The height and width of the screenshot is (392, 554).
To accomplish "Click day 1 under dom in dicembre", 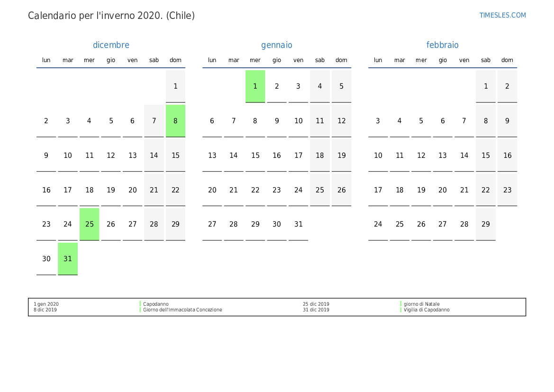I will [x=176, y=86].
